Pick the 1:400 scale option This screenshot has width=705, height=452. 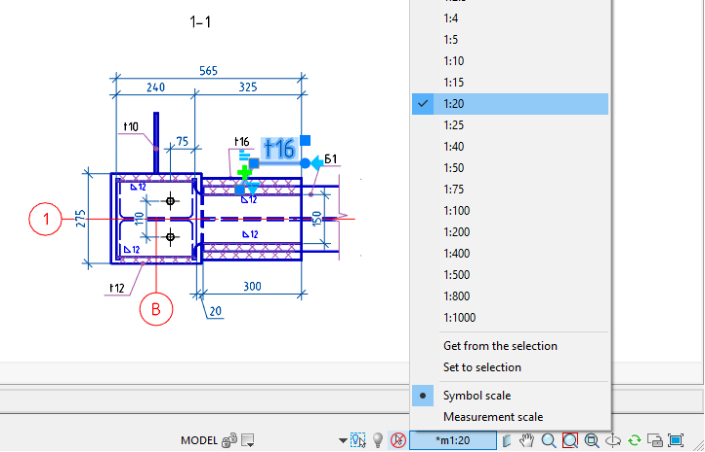[x=510, y=253]
